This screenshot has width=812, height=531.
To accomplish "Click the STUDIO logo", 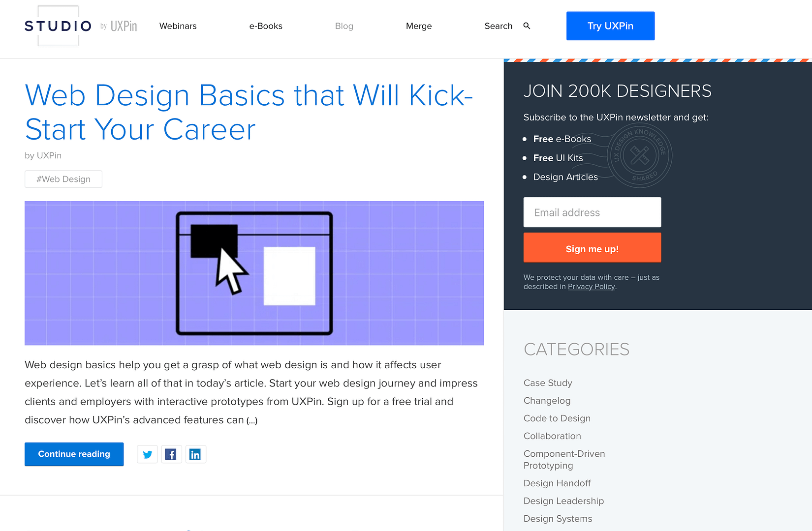I will point(58,26).
